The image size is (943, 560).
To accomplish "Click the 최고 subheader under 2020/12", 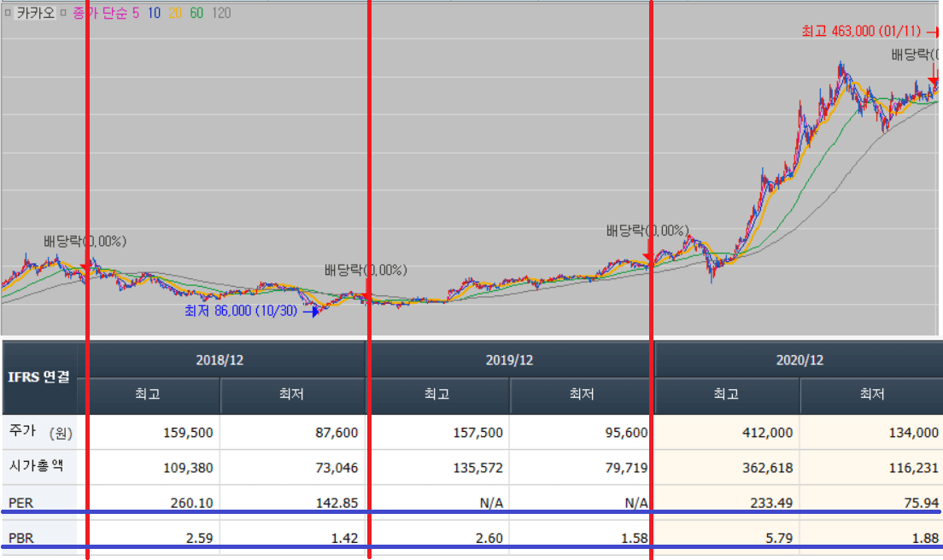I will click(x=727, y=394).
